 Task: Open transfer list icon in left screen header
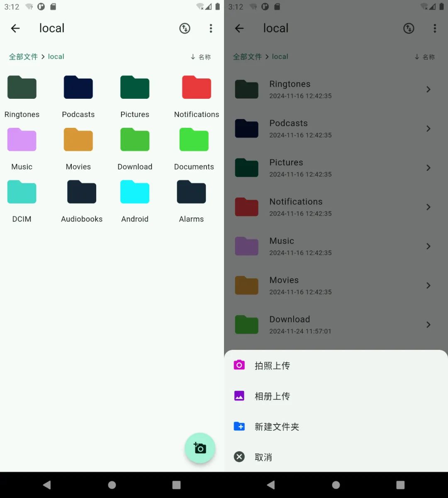(185, 28)
